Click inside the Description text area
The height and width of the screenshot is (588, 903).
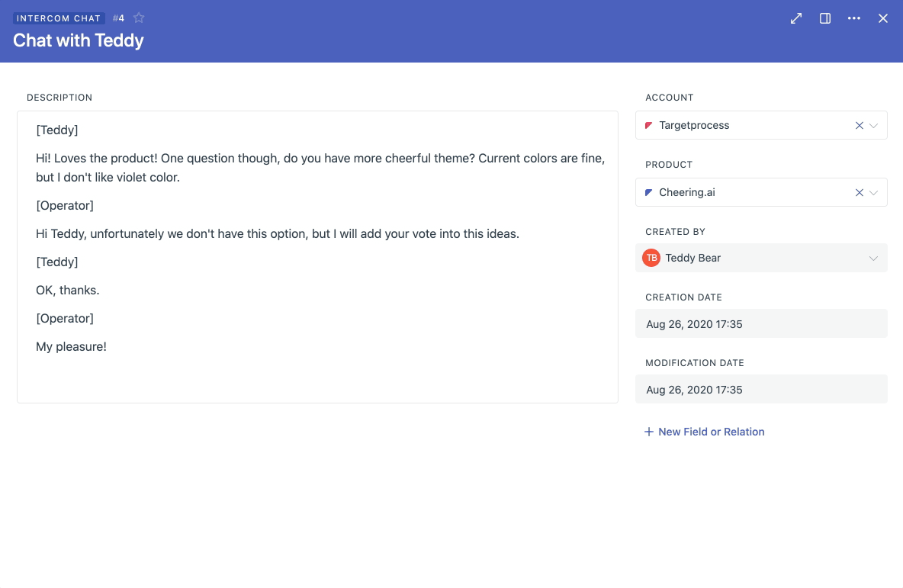pos(317,259)
